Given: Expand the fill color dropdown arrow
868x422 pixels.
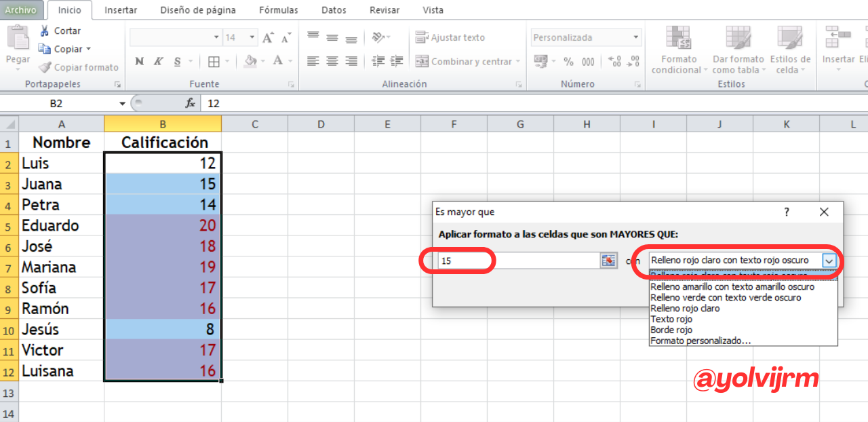Looking at the screenshot, I should (x=262, y=62).
